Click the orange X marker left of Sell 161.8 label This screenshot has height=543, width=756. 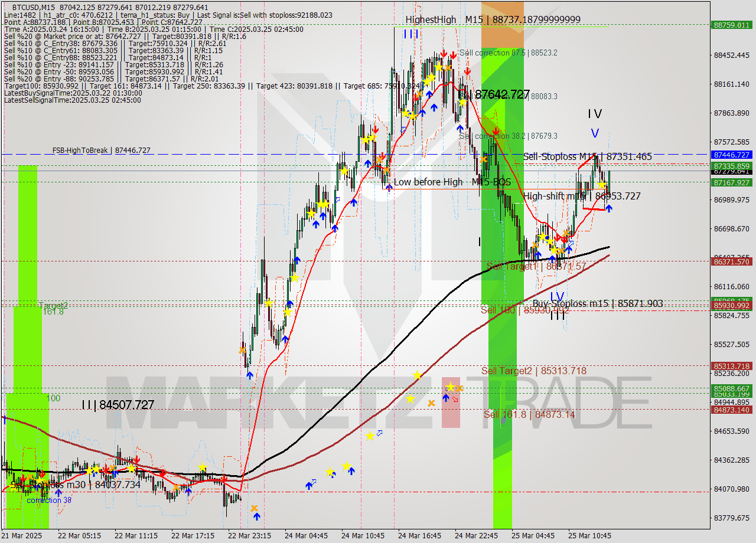tap(431, 403)
